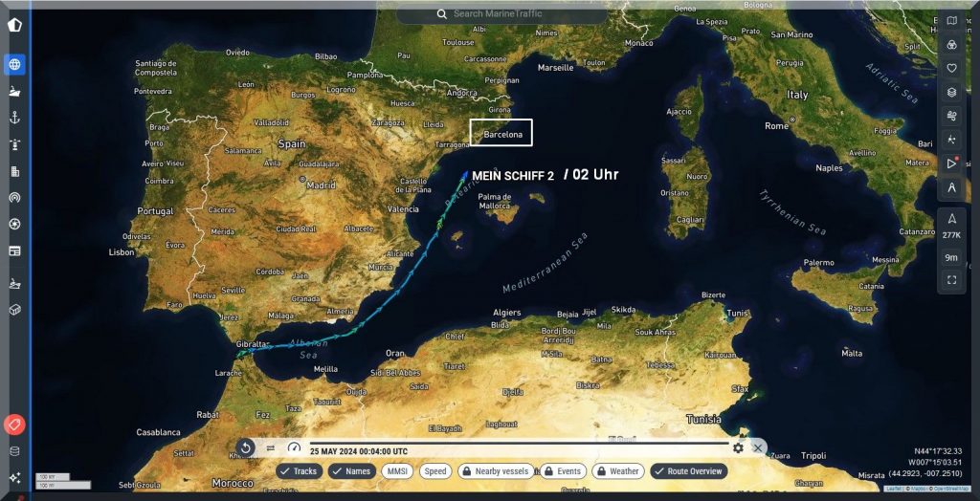This screenshot has height=501, width=980.
Task: Toggle the Route Overview chip
Action: click(x=688, y=471)
